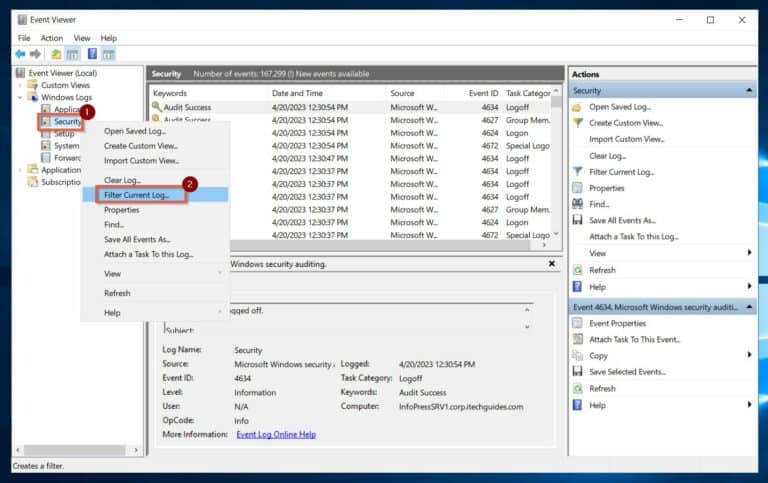Open the Help submenu arrow under Event 4634

[749, 405]
